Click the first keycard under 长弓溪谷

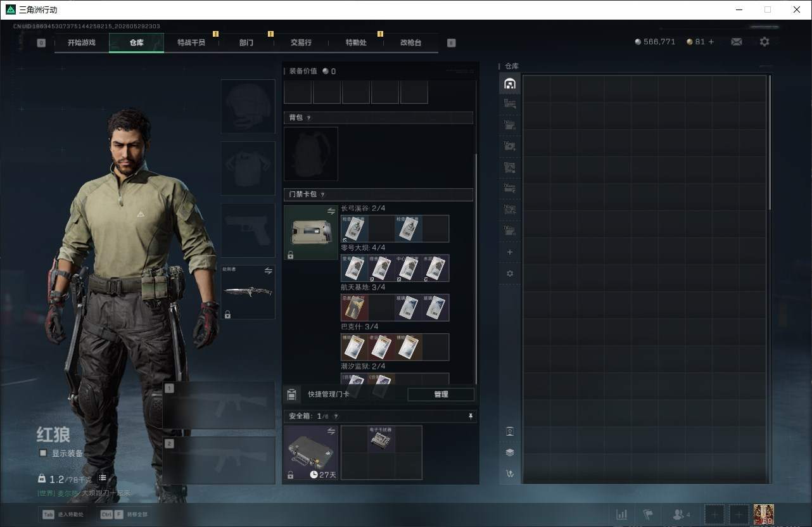coord(355,229)
